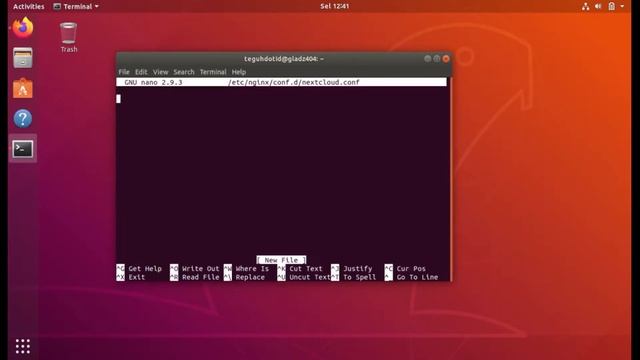
Task: Select the Terminal dock icon
Action: click(x=23, y=149)
